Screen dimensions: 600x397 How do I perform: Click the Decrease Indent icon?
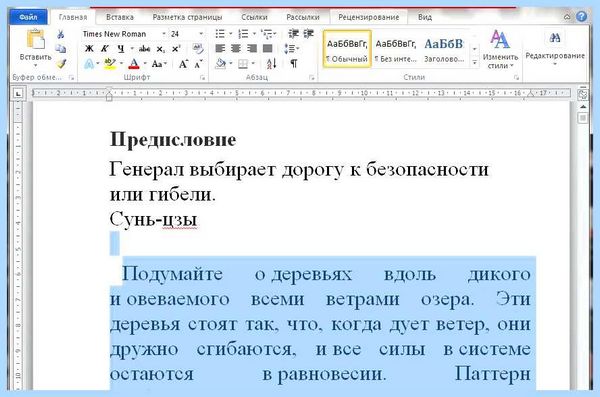(293, 34)
